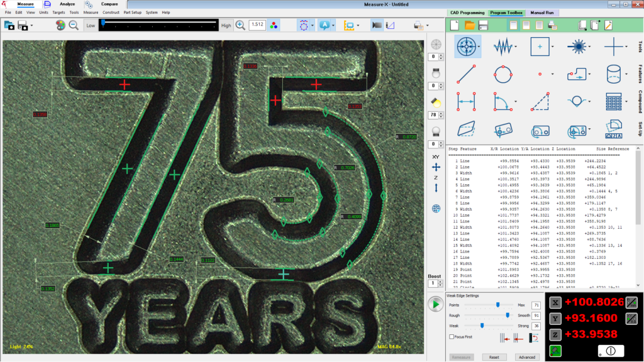The height and width of the screenshot is (362, 644).
Task: Choose the Width measurement tool
Action: point(466,102)
